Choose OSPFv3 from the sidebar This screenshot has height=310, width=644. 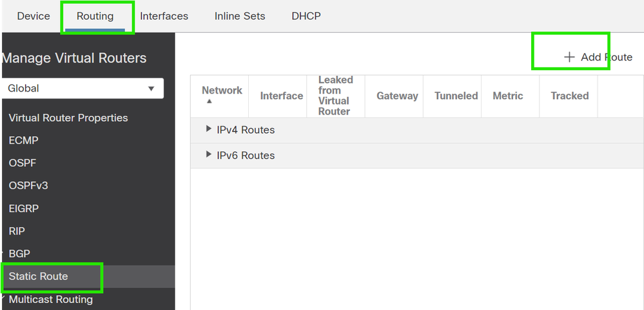click(28, 186)
